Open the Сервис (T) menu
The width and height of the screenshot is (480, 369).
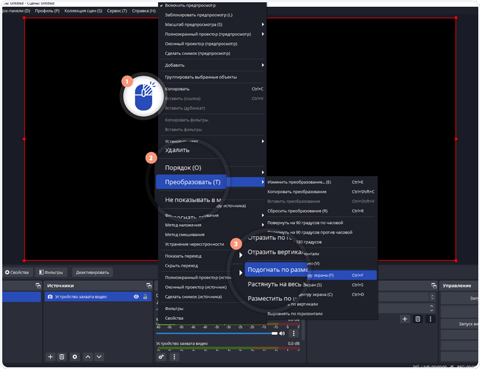click(117, 11)
